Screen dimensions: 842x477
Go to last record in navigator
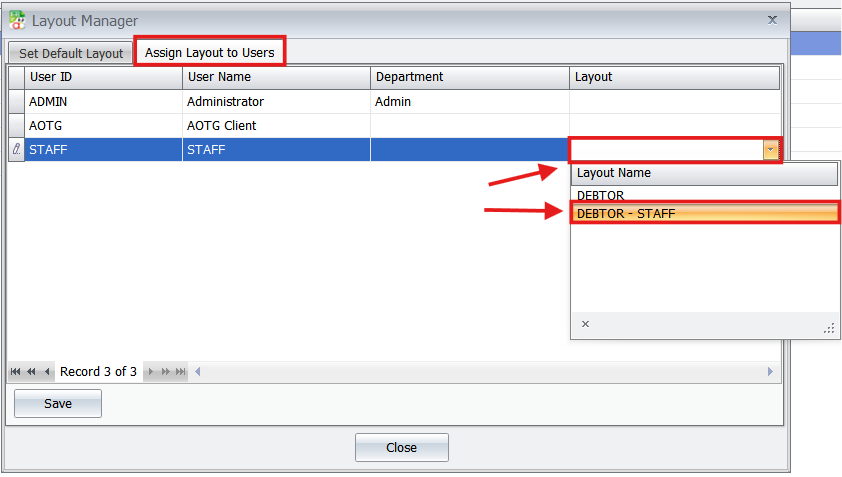click(x=181, y=372)
